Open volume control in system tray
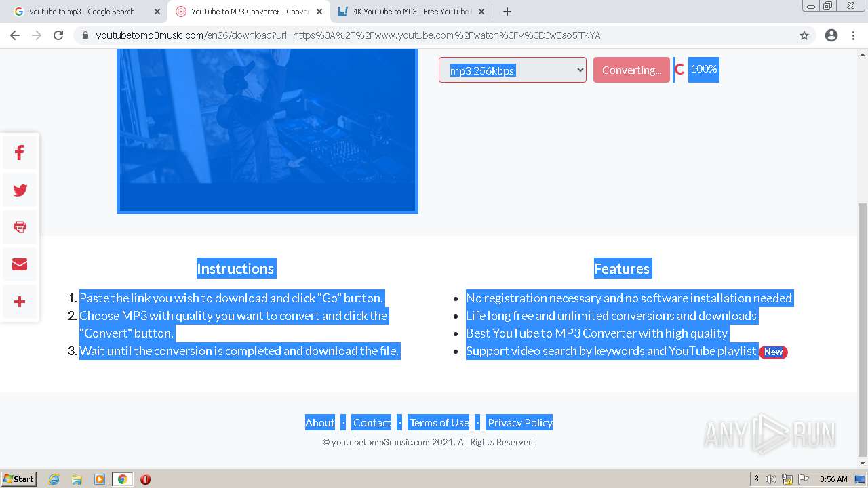 [x=771, y=479]
